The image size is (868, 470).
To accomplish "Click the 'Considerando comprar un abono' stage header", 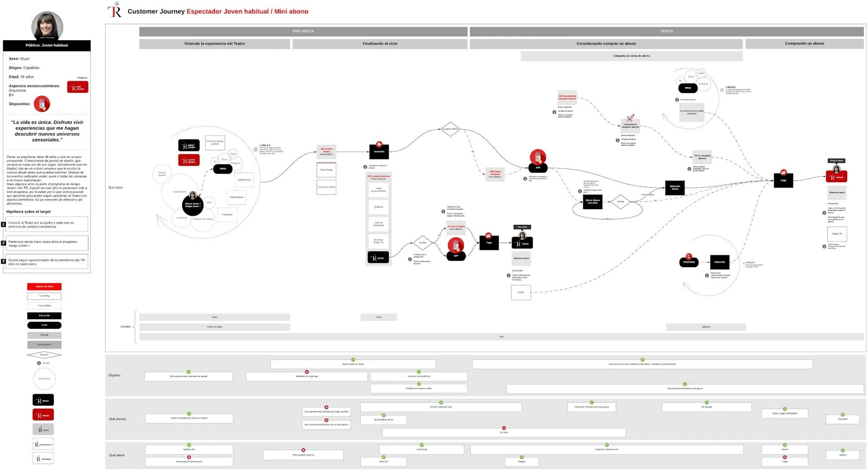I will click(x=606, y=44).
